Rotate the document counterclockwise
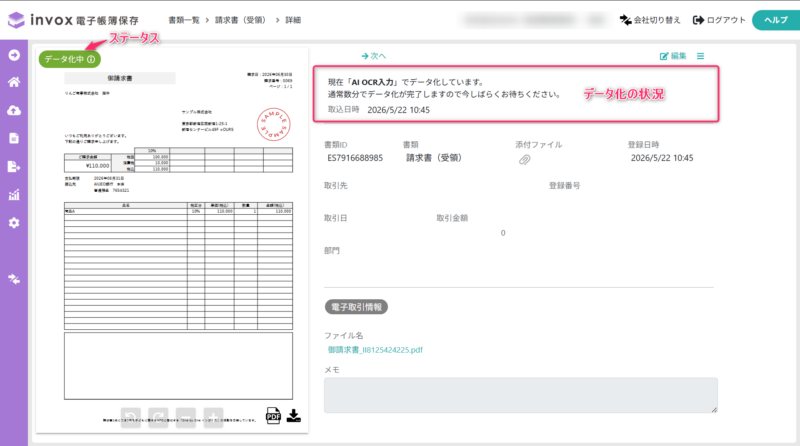 131,417
